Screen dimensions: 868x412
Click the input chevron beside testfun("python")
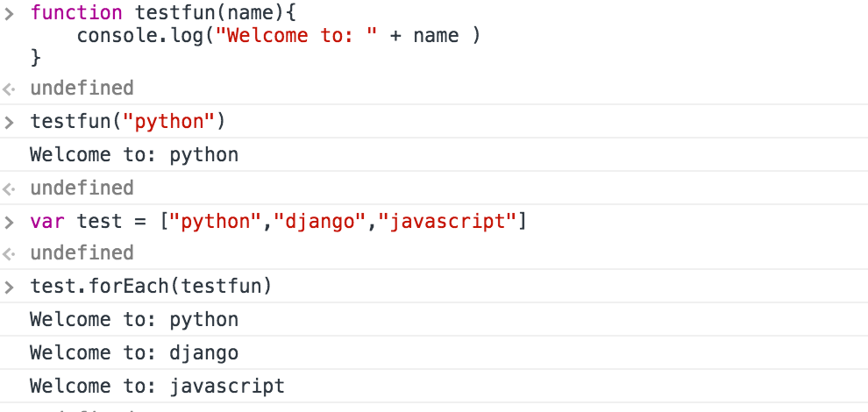(x=8, y=123)
